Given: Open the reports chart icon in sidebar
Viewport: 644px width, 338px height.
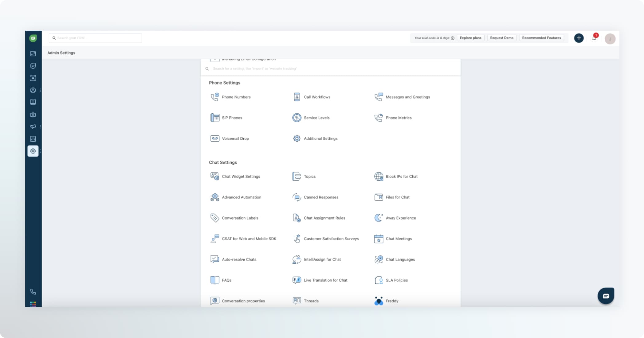Looking at the screenshot, I should 33,139.
